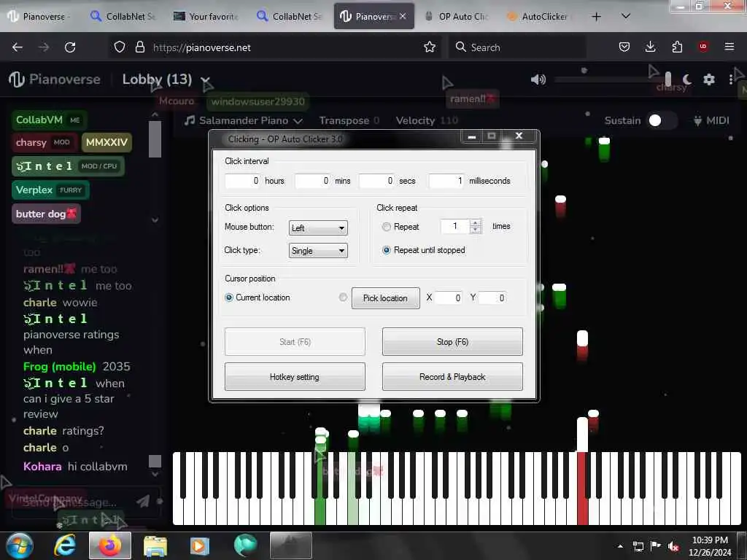Click the tracking protection shield icon
Viewport: 747px width, 560px height.
pos(120,47)
